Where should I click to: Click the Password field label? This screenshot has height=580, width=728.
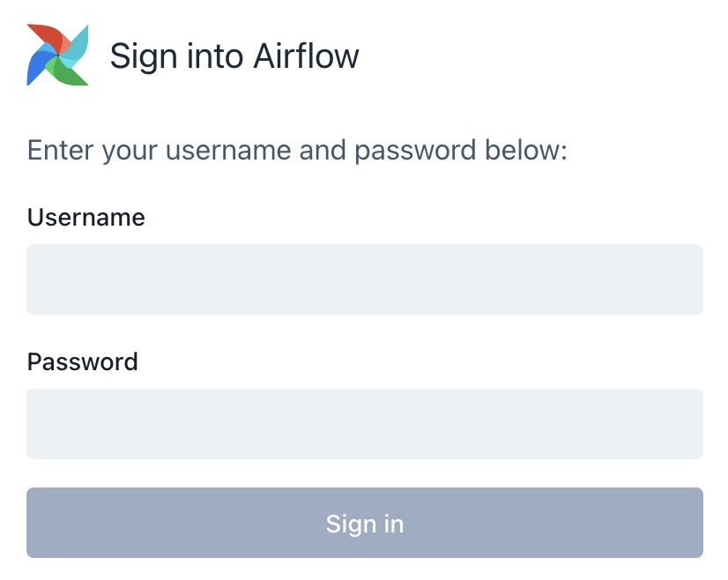[x=83, y=361]
